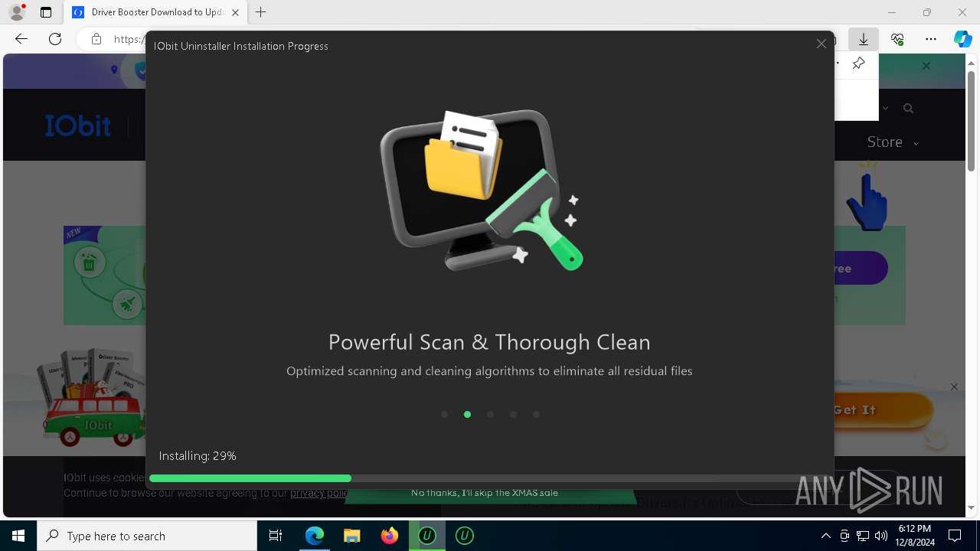Click the green broom icon on banner
Viewport: 980px width, 551px height.
pyautogui.click(x=127, y=304)
